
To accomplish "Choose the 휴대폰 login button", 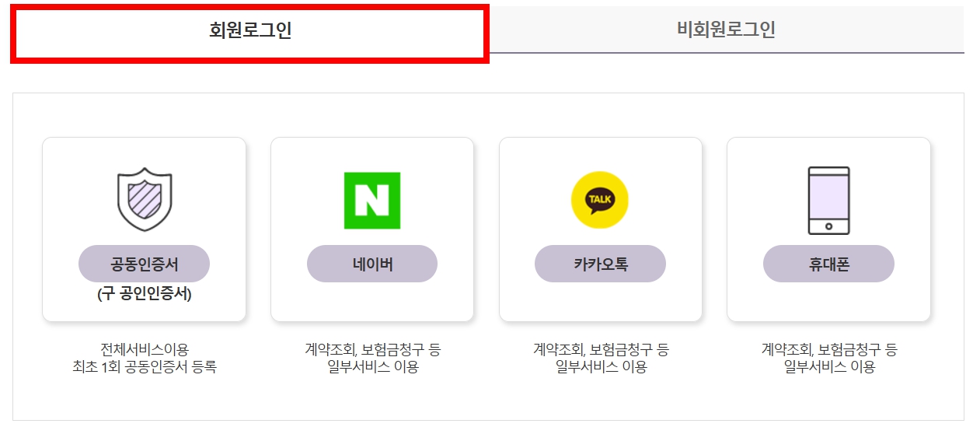I will pos(828,264).
